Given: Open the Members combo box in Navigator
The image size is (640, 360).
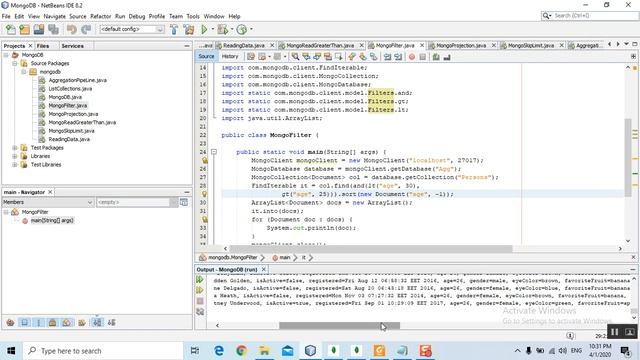Looking at the screenshot, I should click(48, 202).
